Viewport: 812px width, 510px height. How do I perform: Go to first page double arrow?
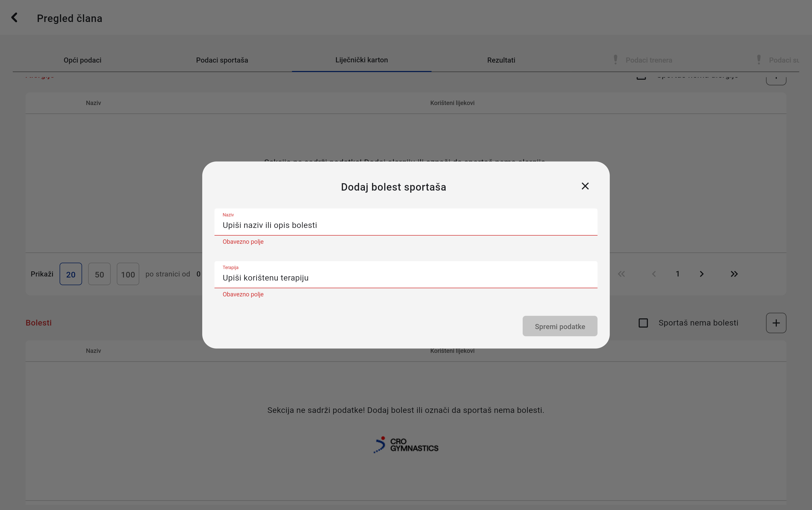pos(621,274)
